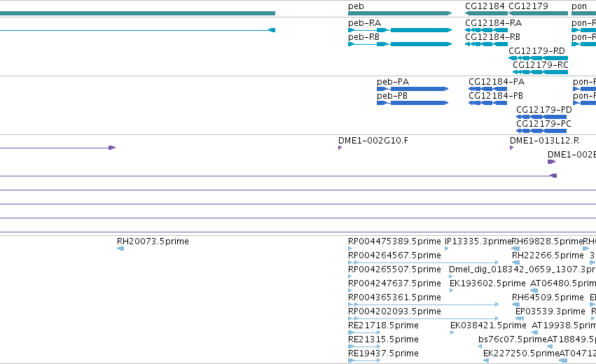Viewport: 596px width, 364px height.
Task: Click EST EP03539.3prime
Action: point(550,311)
